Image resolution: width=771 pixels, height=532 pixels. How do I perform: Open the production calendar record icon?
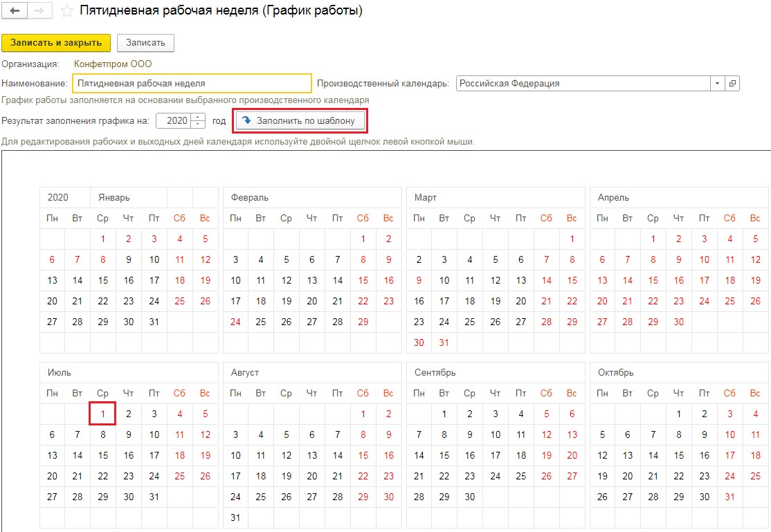[733, 83]
